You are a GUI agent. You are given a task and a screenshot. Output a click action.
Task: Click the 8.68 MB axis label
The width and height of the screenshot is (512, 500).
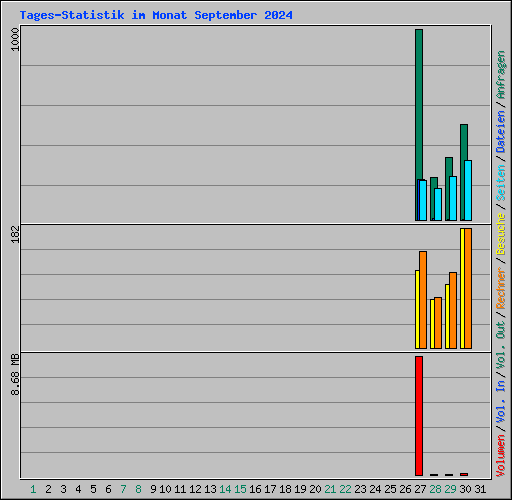15,374
